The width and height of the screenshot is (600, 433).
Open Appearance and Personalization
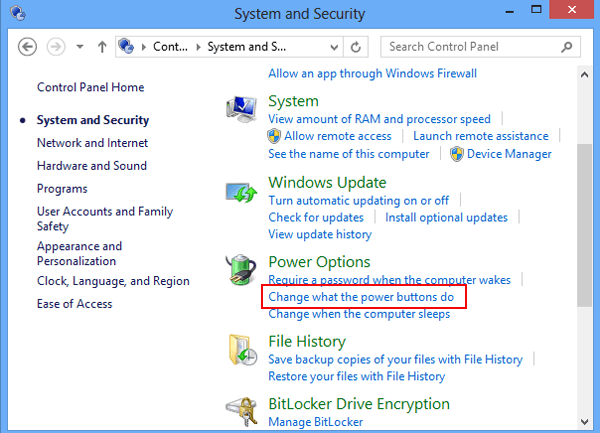pyautogui.click(x=79, y=254)
